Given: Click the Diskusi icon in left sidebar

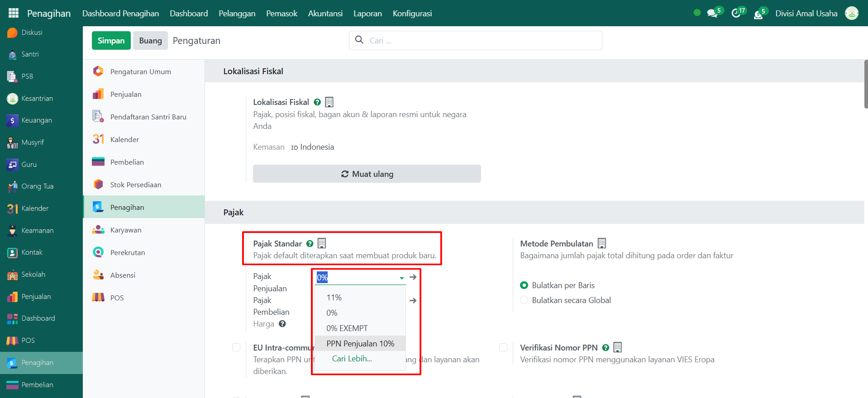Looking at the screenshot, I should (x=12, y=33).
